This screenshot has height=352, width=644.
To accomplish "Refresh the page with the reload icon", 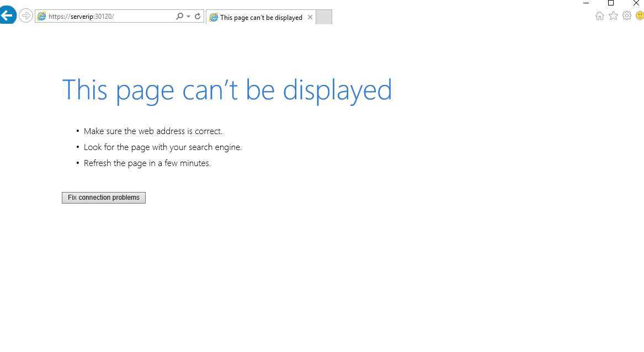I will point(198,17).
